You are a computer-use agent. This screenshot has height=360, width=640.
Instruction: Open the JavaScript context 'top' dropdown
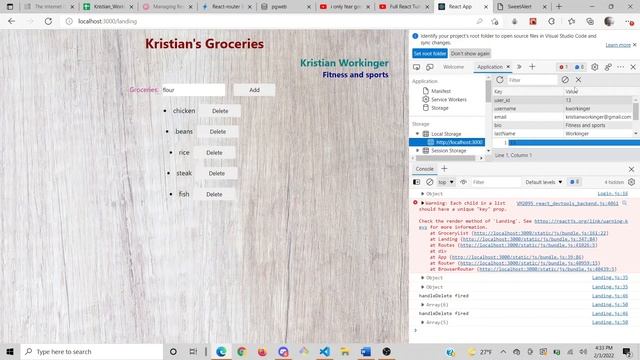point(446,182)
